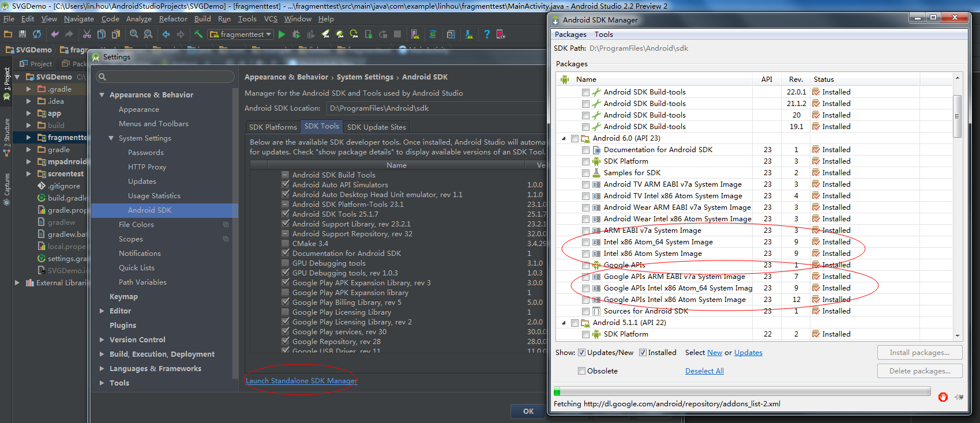Check Google APIs ARM EABI v7a System Image box
Viewport: 980px width, 423px height.
click(x=585, y=277)
